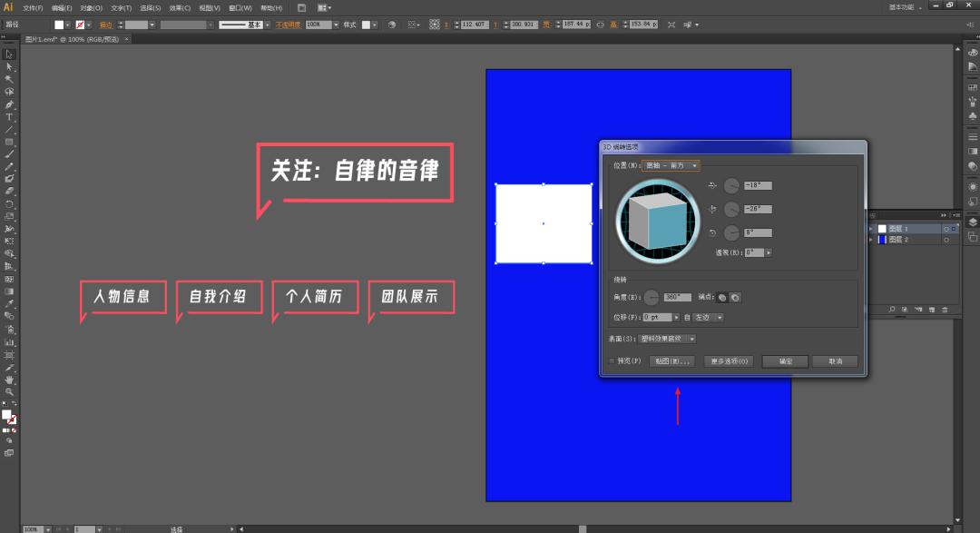The height and width of the screenshot is (533, 980).
Task: Click the 贴图 map art button
Action: coord(672,361)
